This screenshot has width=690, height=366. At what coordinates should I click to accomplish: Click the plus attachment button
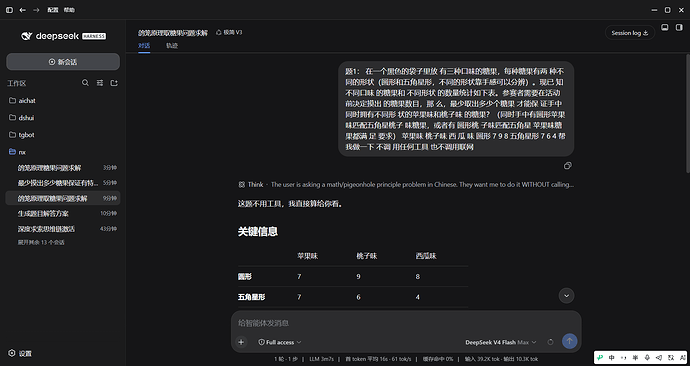[x=241, y=342]
